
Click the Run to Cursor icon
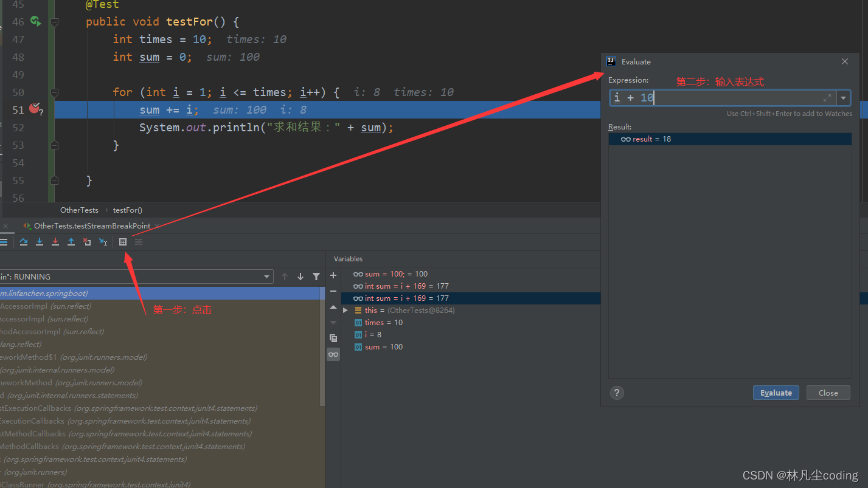click(103, 242)
